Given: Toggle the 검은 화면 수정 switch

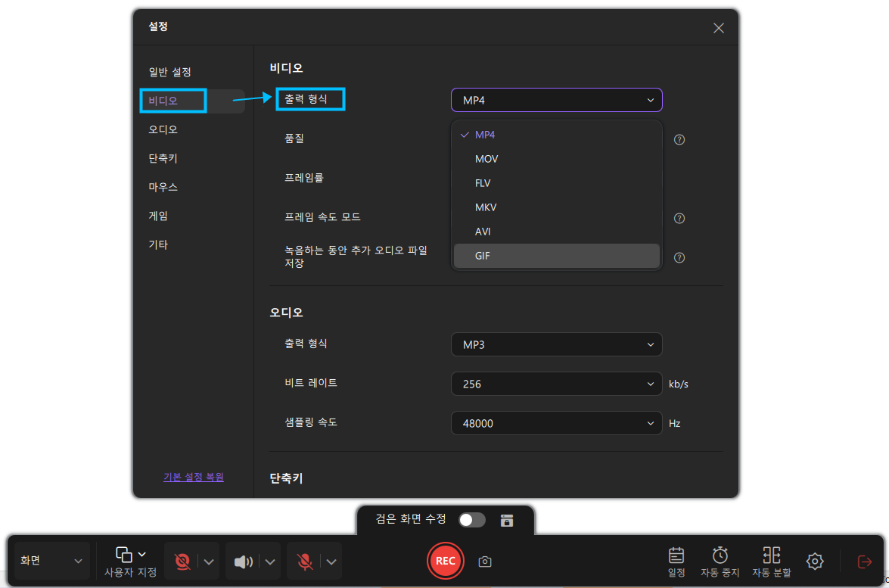Looking at the screenshot, I should pyautogui.click(x=472, y=520).
